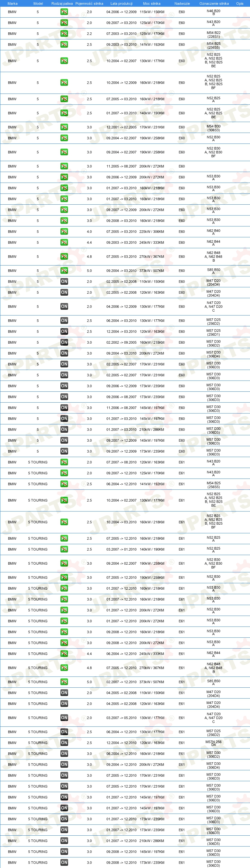This screenshot has width=250, height=868.
Task: Click ON diesel icon in 06.2004 -> 03.2010 row
Action: [x=64, y=320]
